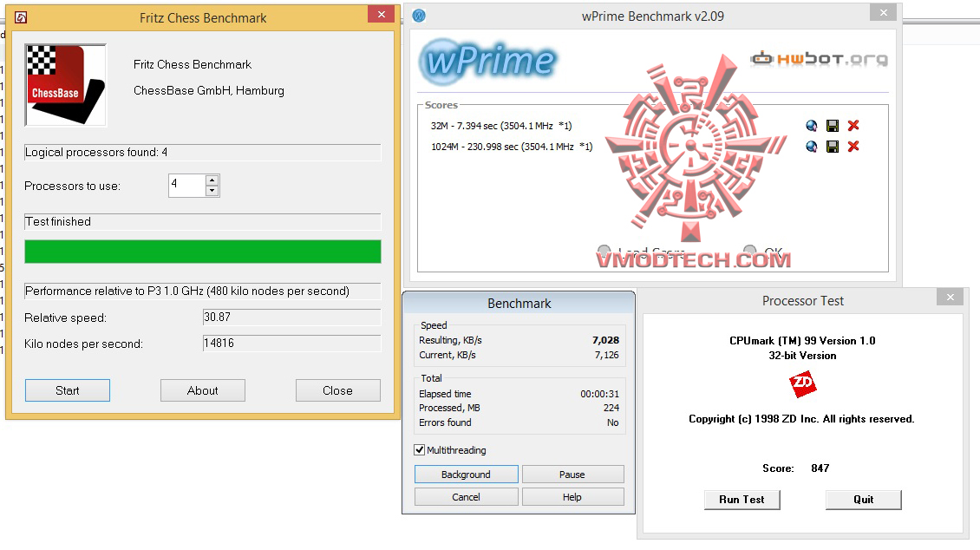Click the Logical processors found: 4 field

pyautogui.click(x=202, y=152)
